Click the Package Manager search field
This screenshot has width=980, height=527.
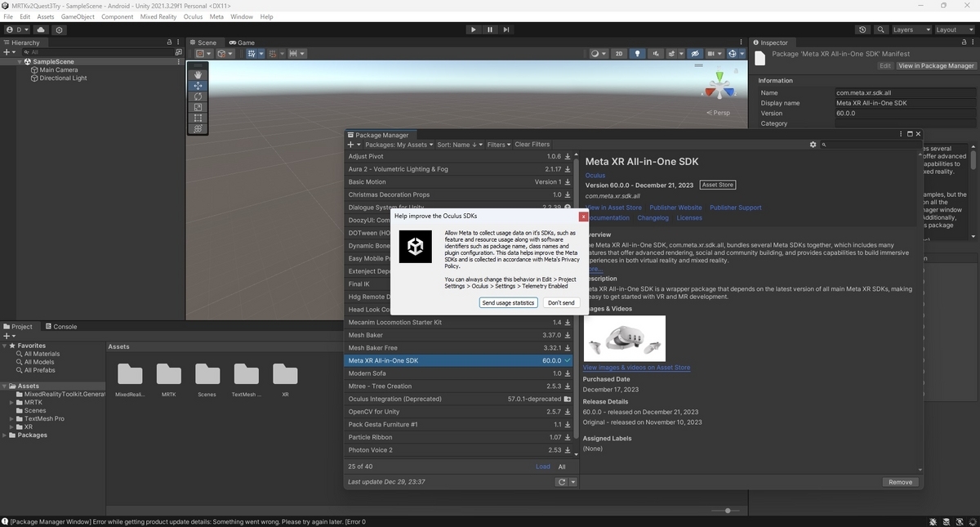pyautogui.click(x=866, y=144)
